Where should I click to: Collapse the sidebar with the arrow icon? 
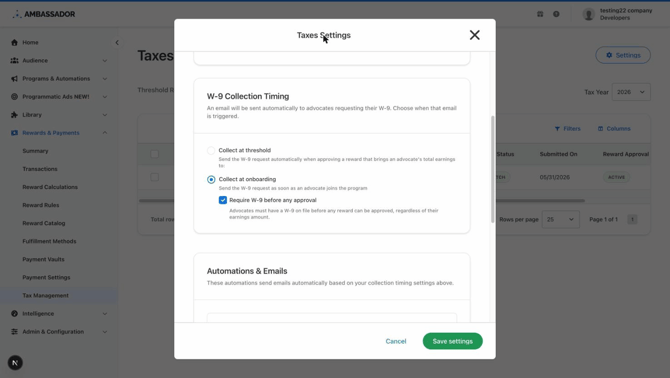117,42
